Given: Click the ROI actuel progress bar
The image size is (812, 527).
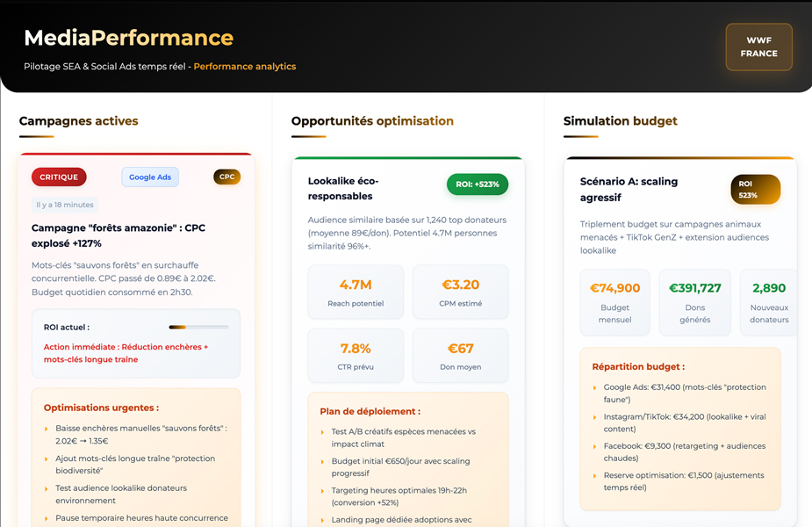Looking at the screenshot, I should 198,327.
